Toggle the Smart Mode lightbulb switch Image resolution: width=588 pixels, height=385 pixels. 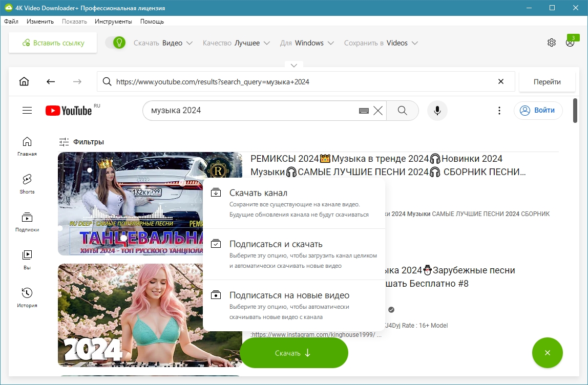(115, 43)
